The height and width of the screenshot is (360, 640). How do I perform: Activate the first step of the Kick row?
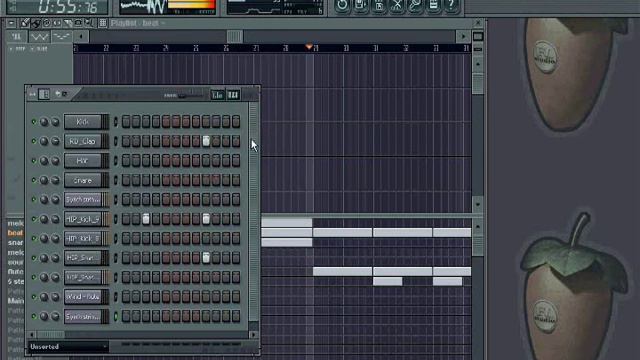pyautogui.click(x=126, y=122)
